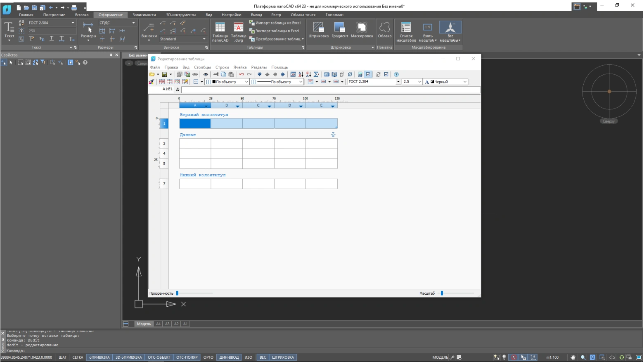Open the help icon in table editor toolbar
This screenshot has height=362, width=644.
click(x=396, y=74)
